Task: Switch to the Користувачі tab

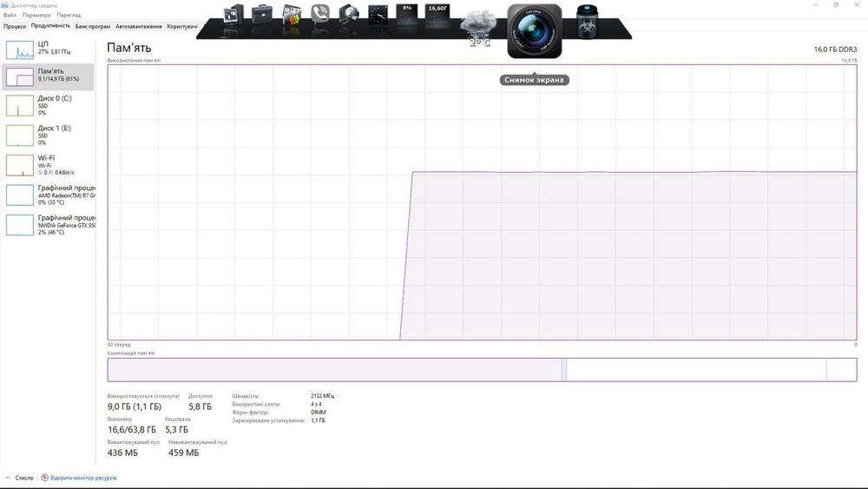Action: pos(182,26)
